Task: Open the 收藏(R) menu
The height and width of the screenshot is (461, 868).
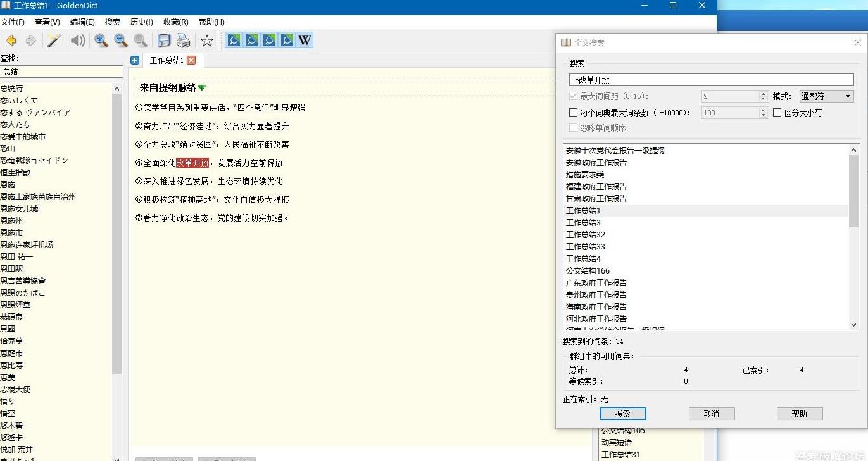Action: pyautogui.click(x=176, y=22)
